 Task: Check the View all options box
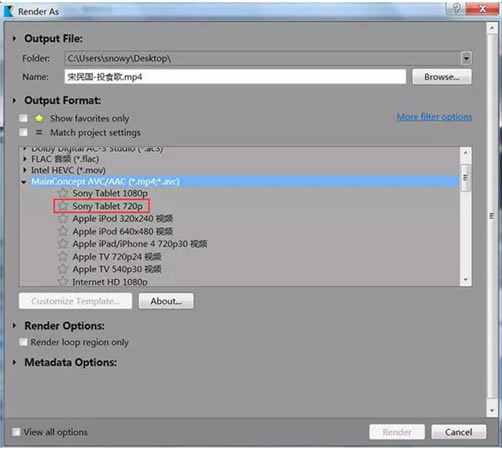(x=16, y=432)
